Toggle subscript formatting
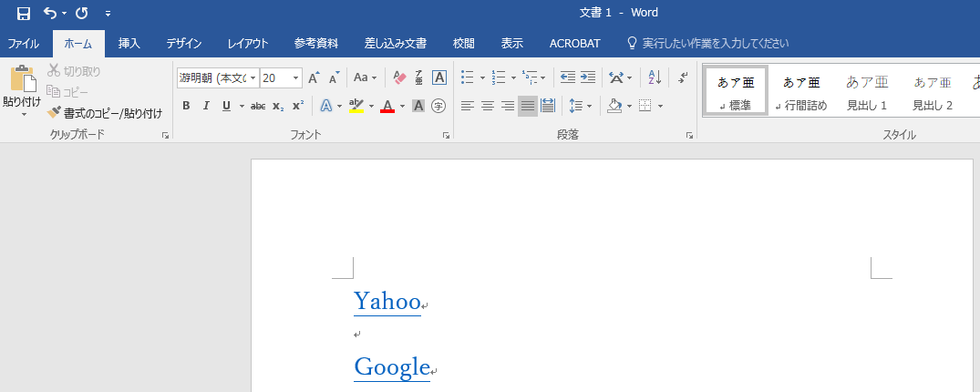Screen dimensions: 980x392 (278, 106)
